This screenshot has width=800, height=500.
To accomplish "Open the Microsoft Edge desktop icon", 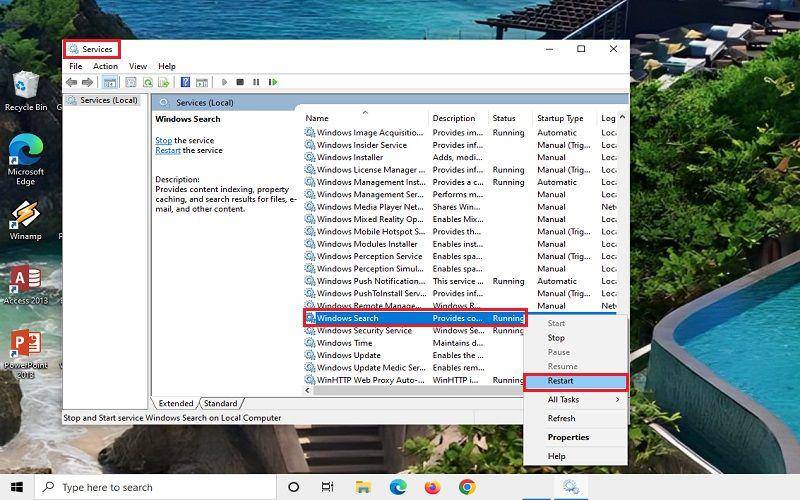I will coord(26,160).
